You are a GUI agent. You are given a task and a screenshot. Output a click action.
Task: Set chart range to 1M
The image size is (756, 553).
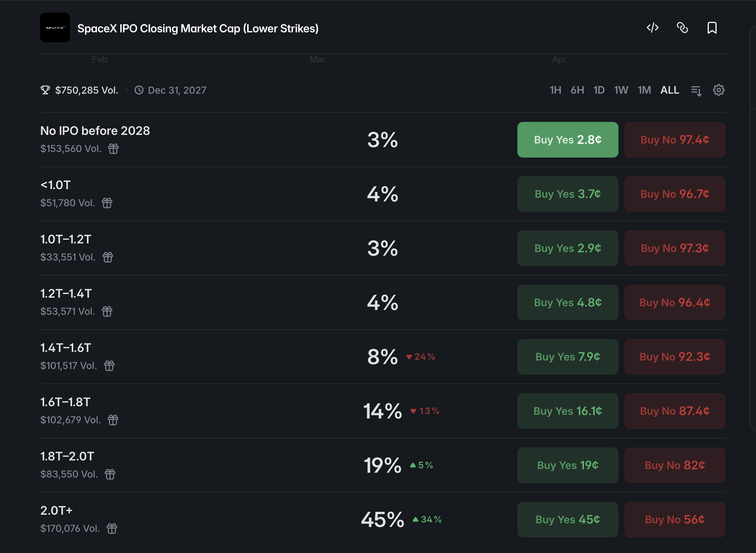(644, 90)
